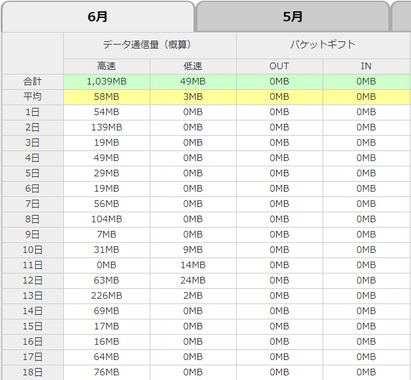Click the 139MB value for 2日
The image size is (411, 380).
(x=107, y=128)
